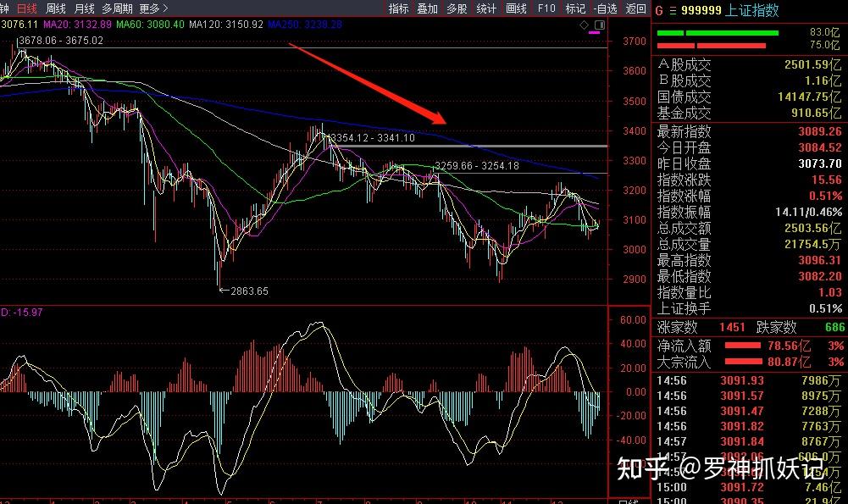848x504 pixels.
Task: Click the MA250 moving average label
Action: [304, 25]
